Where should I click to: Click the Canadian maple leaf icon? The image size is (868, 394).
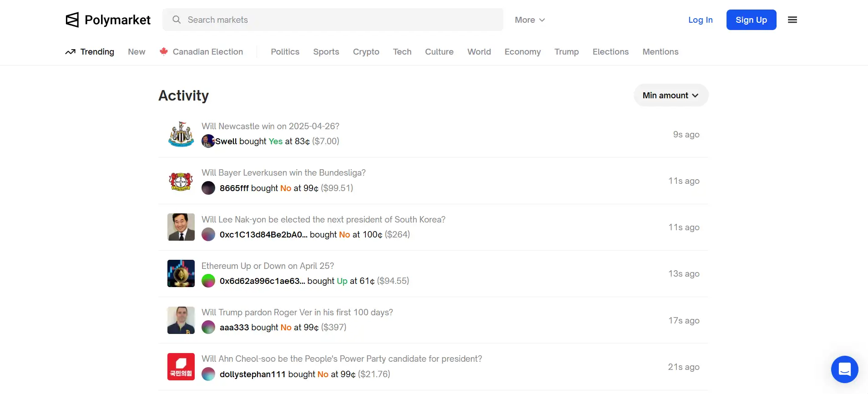click(164, 51)
